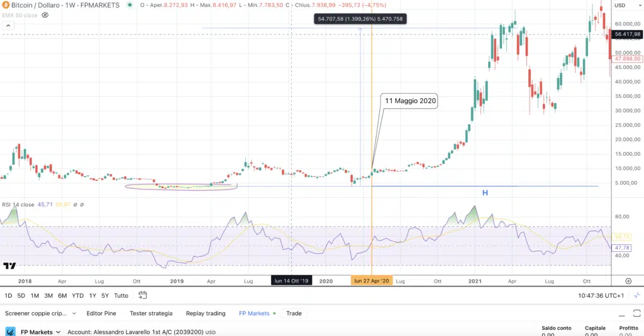Click the Saldo conto column header

tap(556, 328)
